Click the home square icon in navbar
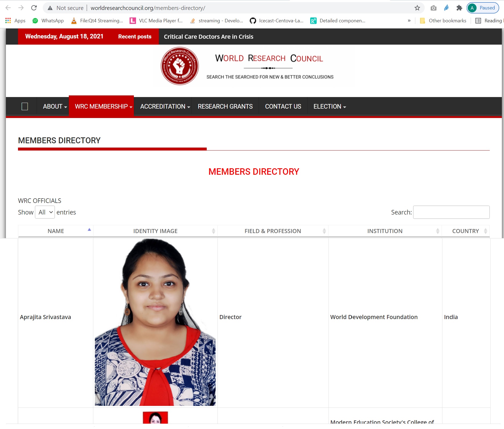 [x=25, y=106]
